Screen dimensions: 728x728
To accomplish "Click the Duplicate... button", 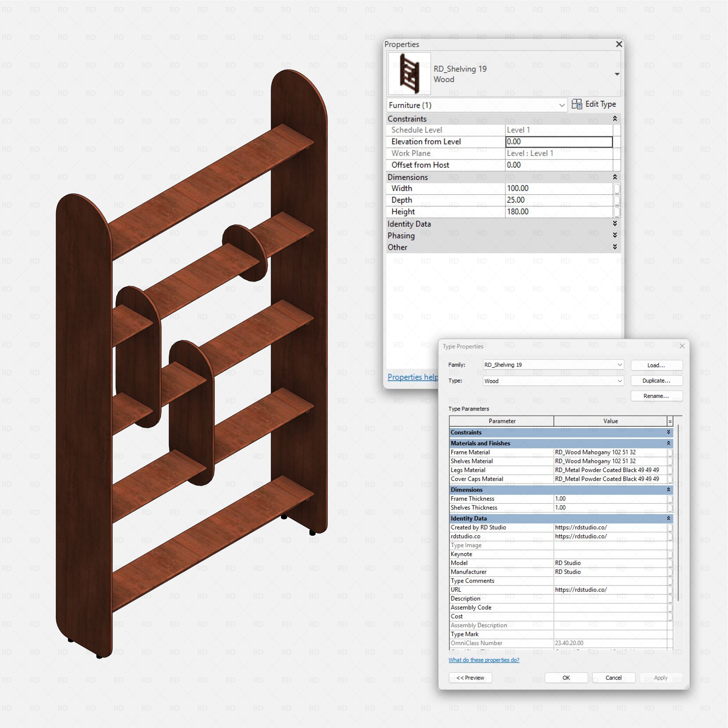I will point(656,381).
